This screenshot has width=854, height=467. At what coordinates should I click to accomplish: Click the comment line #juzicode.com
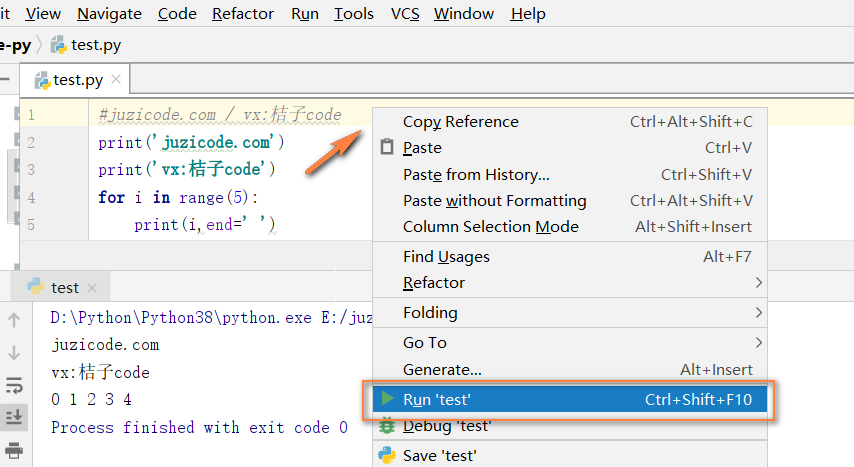point(220,114)
